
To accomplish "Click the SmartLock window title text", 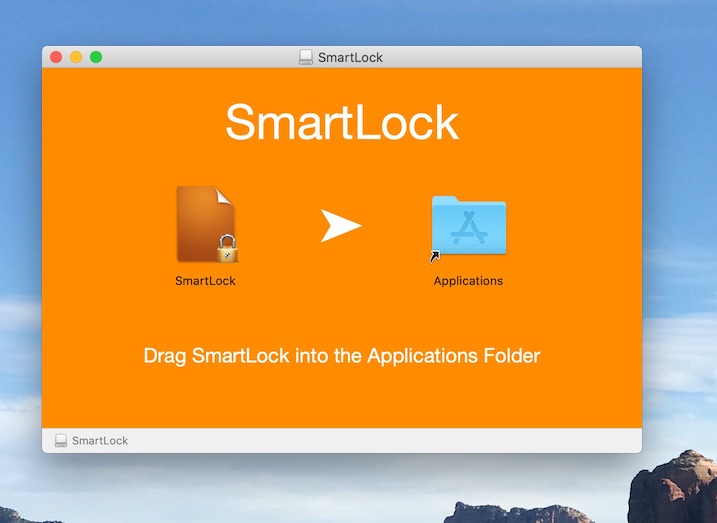I will pos(350,57).
